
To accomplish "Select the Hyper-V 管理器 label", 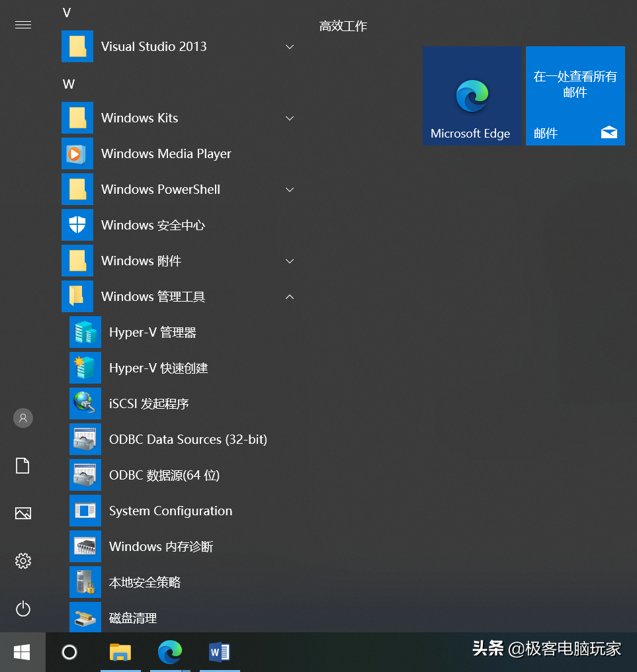I will pos(153,332).
